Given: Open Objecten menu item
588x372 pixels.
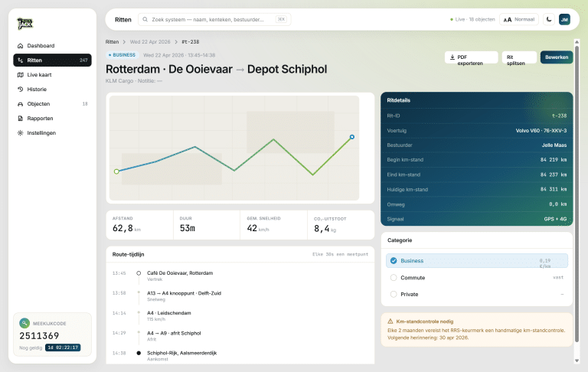Looking at the screenshot, I should pos(52,104).
